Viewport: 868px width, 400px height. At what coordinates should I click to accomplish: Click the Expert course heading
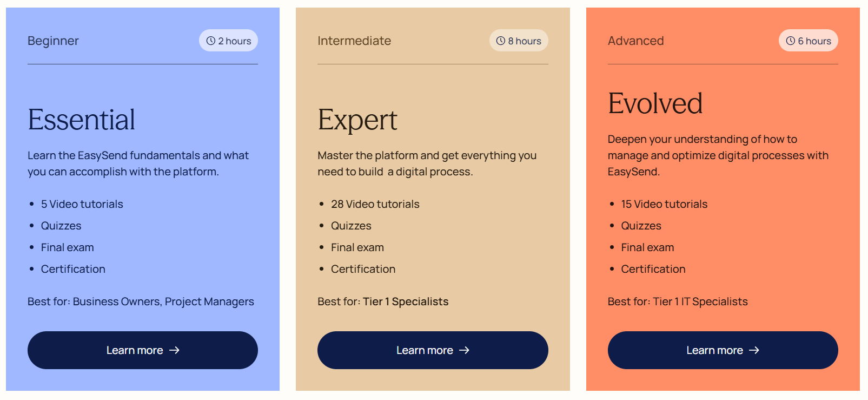tap(357, 120)
